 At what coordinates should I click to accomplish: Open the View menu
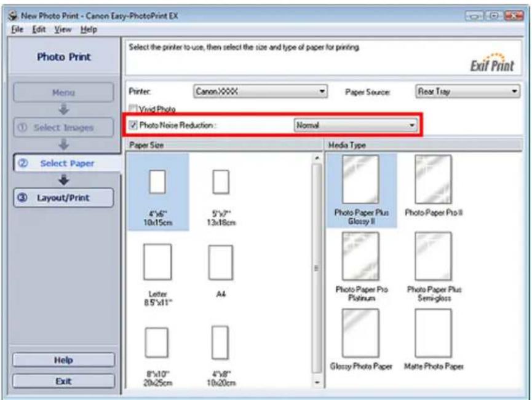tap(63, 29)
